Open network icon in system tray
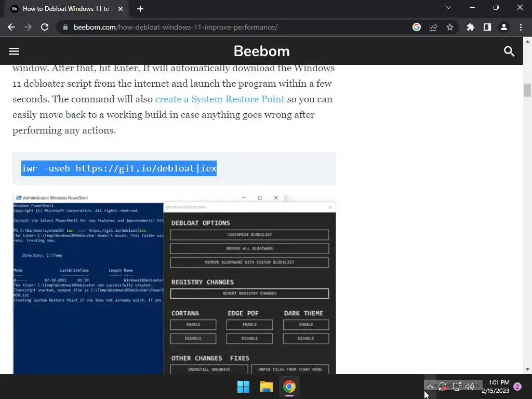Image resolution: width=532 pixels, height=399 pixels. click(x=457, y=386)
